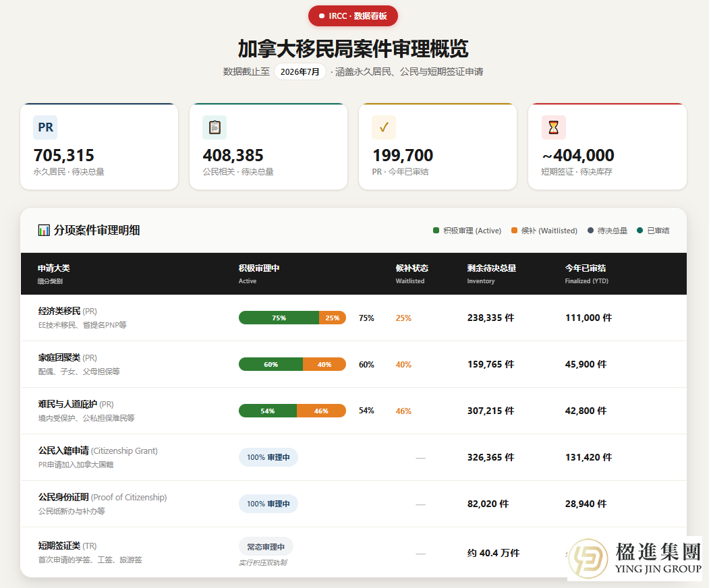
Task: Click the 111,000 件 finalized value
Action: [x=588, y=318]
